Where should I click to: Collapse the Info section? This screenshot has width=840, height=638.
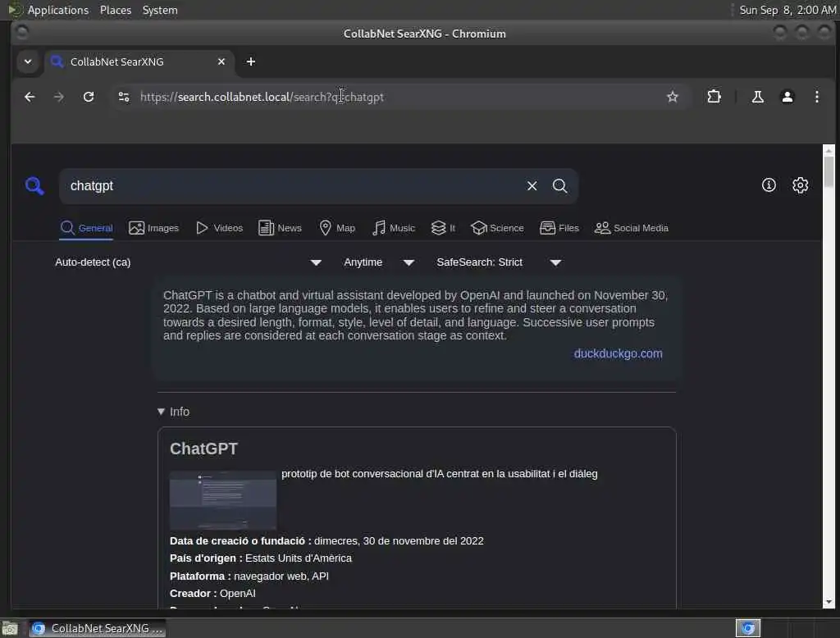pos(174,412)
